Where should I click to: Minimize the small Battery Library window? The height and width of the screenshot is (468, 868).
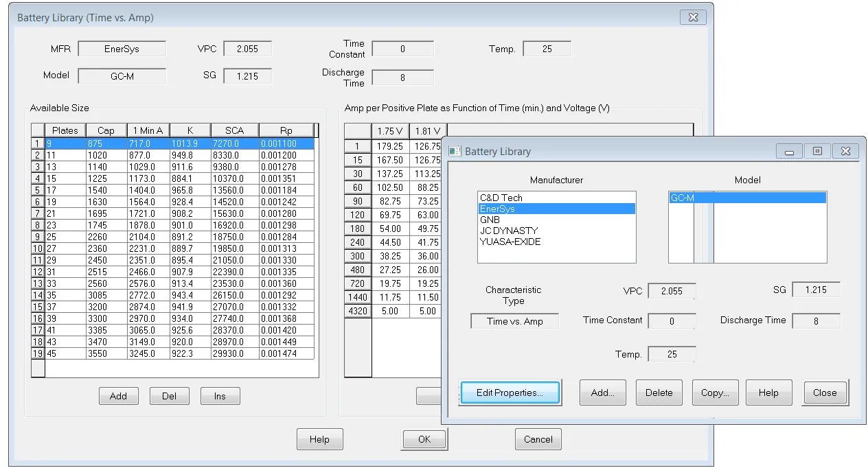pyautogui.click(x=789, y=151)
